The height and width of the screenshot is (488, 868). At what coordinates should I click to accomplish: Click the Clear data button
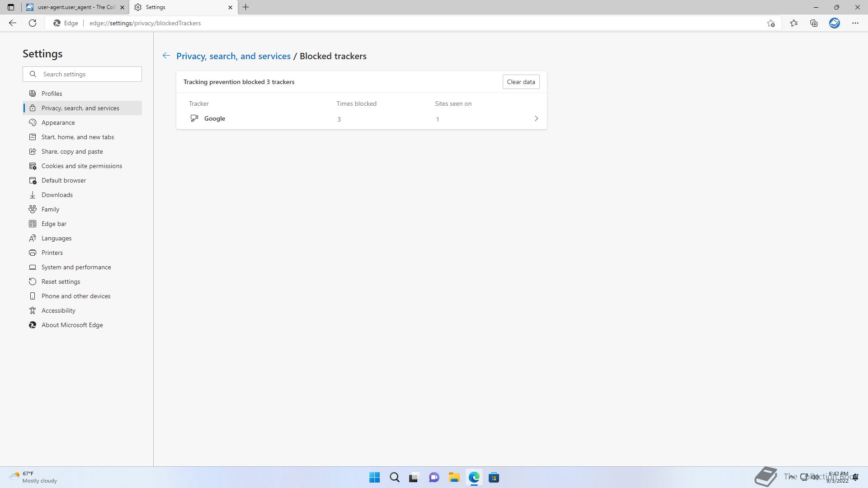click(521, 82)
